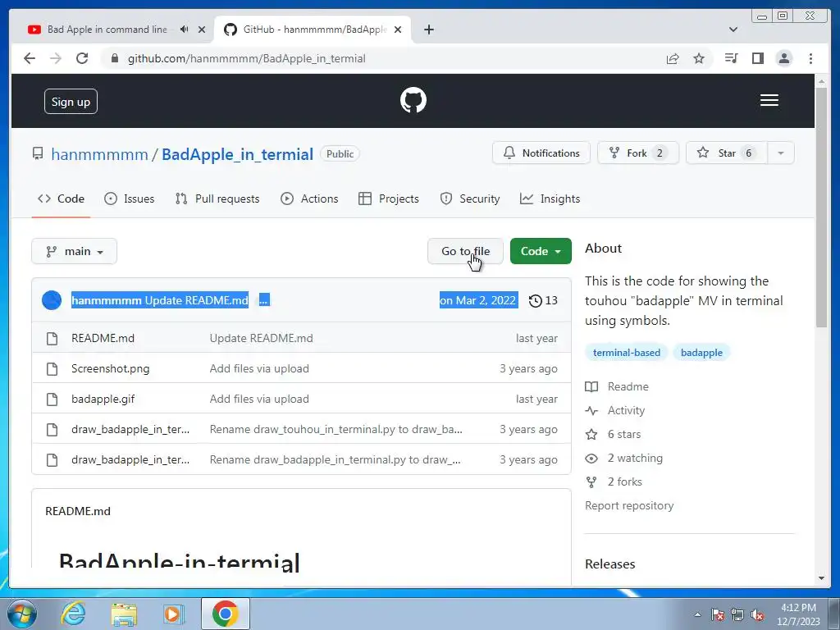The width and height of the screenshot is (840, 630).
Task: Open Readme link in About sidebar
Action: point(617,387)
